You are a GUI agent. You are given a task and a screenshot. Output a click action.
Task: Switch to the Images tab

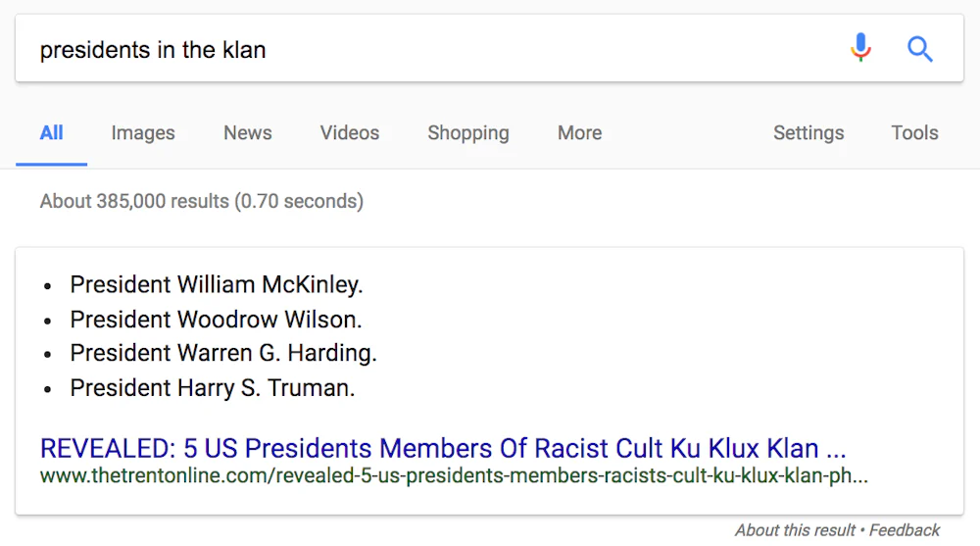(143, 133)
